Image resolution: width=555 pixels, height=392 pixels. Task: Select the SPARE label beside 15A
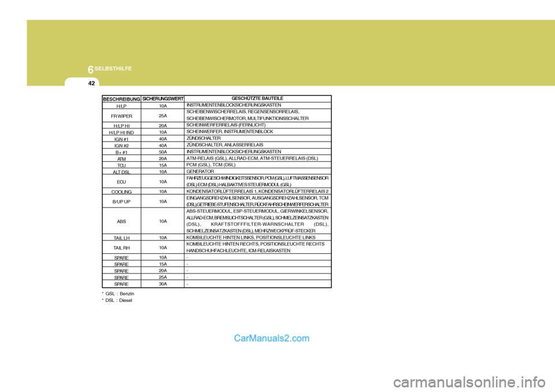pos(121,264)
